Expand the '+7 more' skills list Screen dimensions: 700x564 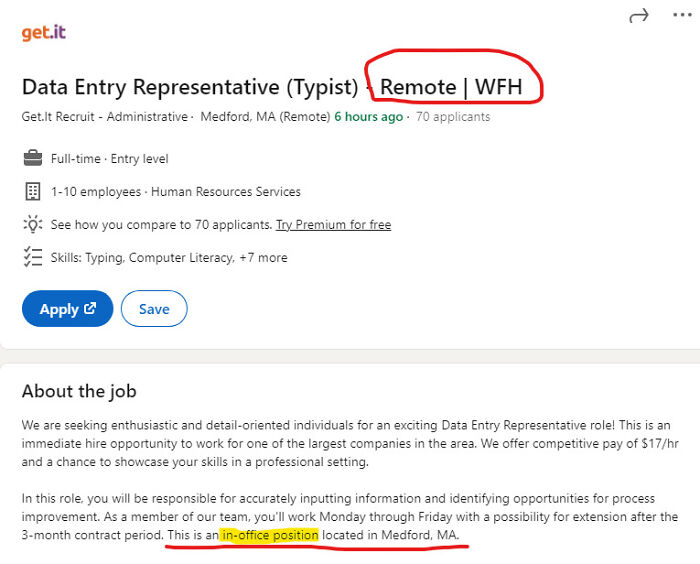[x=263, y=258]
